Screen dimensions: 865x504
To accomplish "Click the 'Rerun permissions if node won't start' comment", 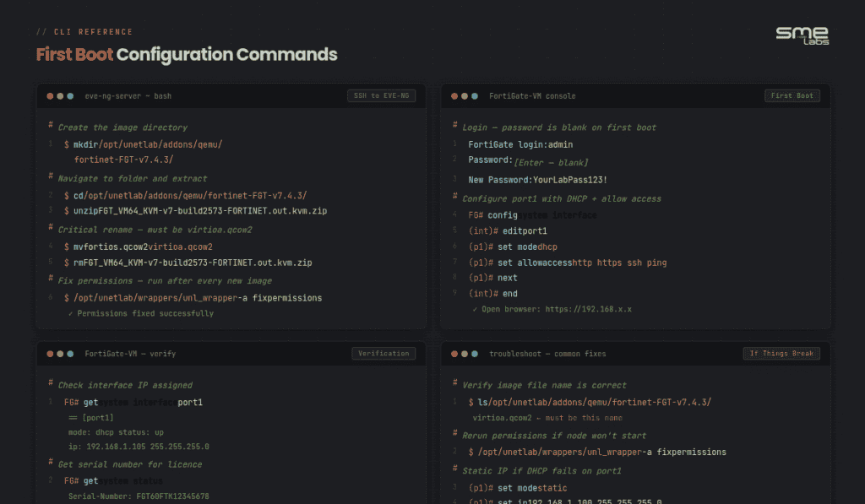I will [554, 436].
